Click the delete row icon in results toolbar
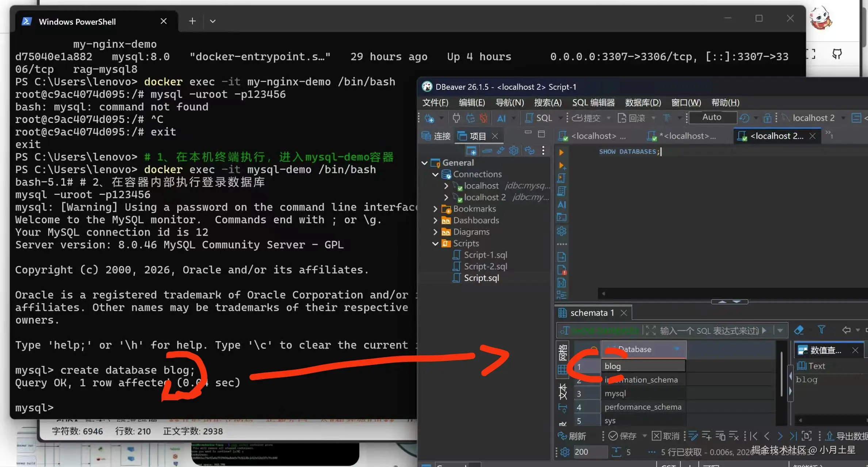 pyautogui.click(x=734, y=436)
